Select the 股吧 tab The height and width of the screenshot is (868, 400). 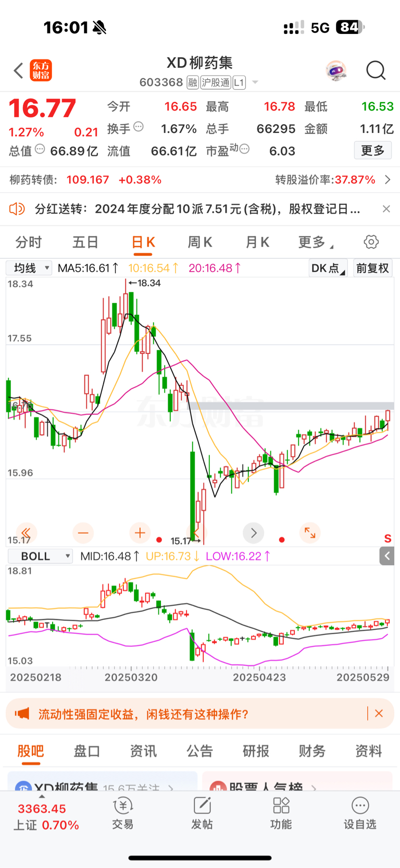pyautogui.click(x=31, y=751)
